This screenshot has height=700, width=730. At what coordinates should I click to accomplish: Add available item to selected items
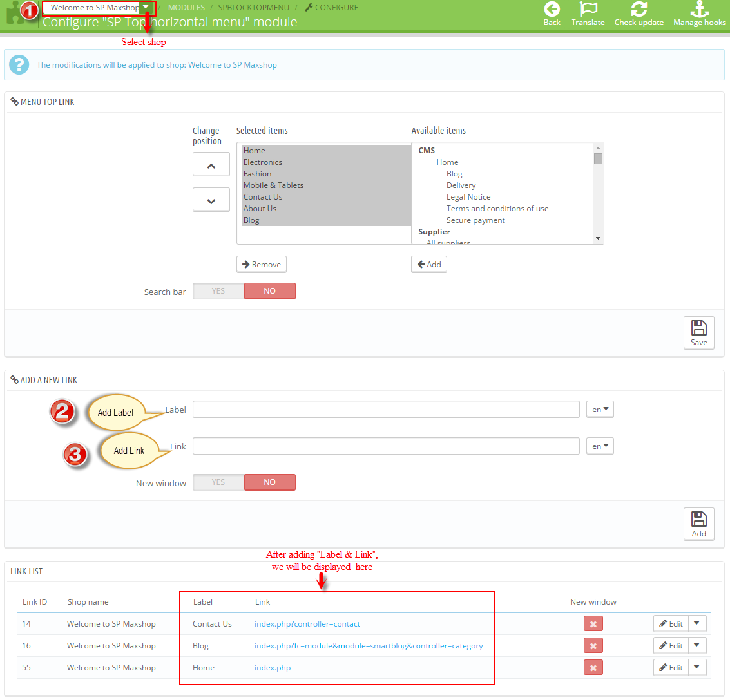(428, 265)
